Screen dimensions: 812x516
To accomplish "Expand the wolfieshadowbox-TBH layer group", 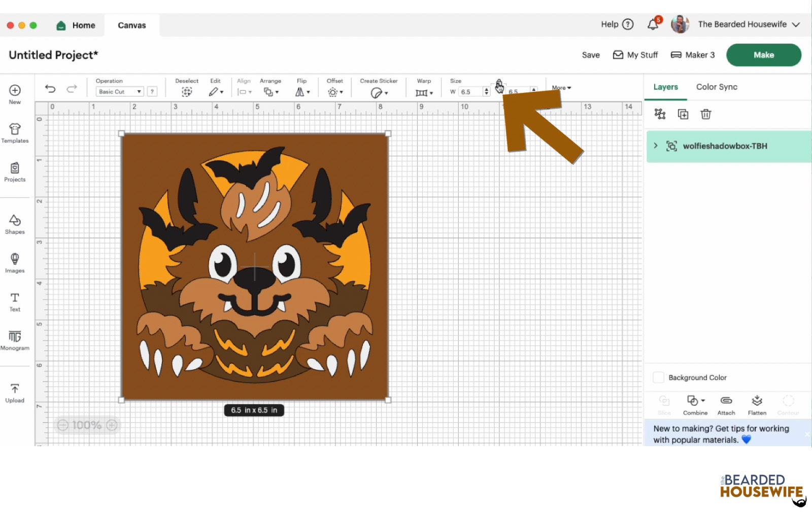I will [x=656, y=146].
